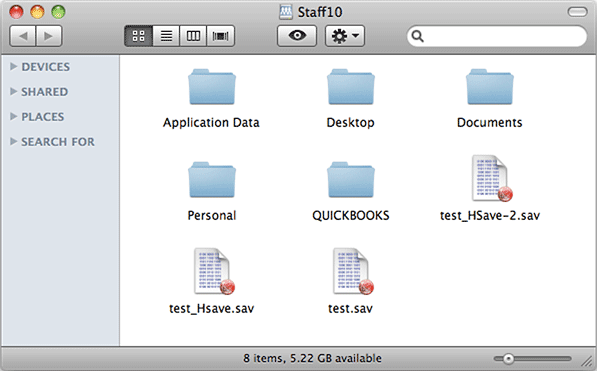The width and height of the screenshot is (597, 371).
Task: Expand the SEARCH FOR sidebar section
Action: [14, 141]
